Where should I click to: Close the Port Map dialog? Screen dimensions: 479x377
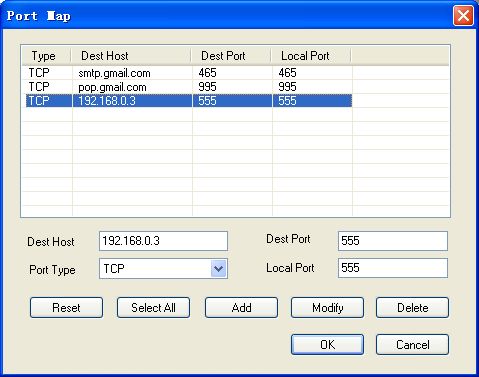point(463,15)
